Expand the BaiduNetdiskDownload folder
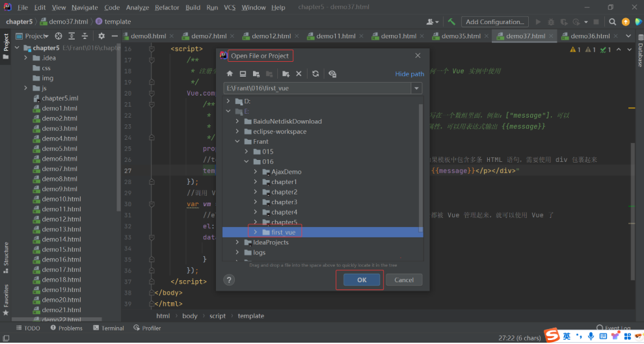 (x=237, y=121)
